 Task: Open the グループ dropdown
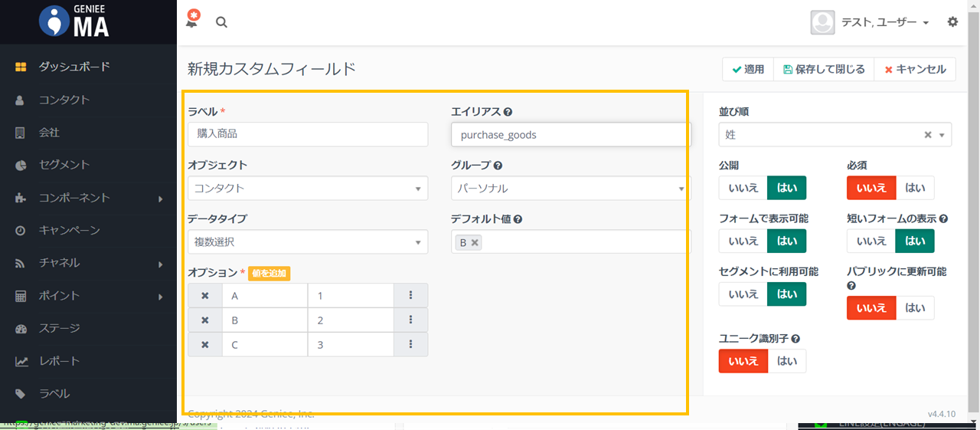[570, 188]
